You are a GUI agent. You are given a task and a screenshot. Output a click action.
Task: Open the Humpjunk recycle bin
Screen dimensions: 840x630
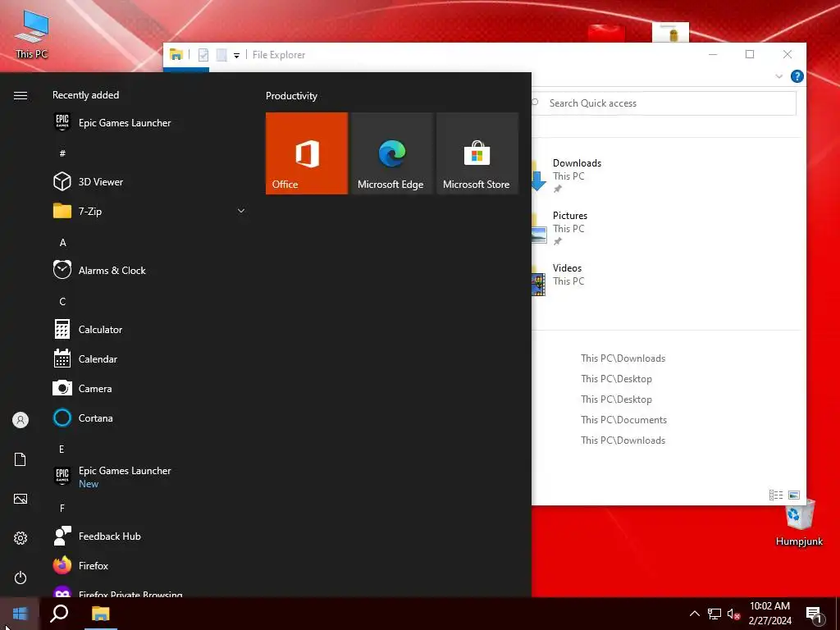(799, 523)
